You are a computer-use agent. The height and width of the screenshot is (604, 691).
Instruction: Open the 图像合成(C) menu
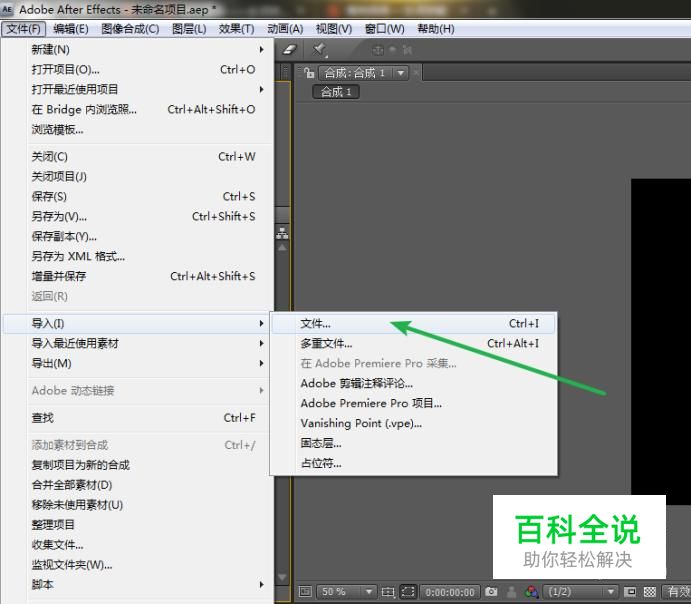(130, 29)
